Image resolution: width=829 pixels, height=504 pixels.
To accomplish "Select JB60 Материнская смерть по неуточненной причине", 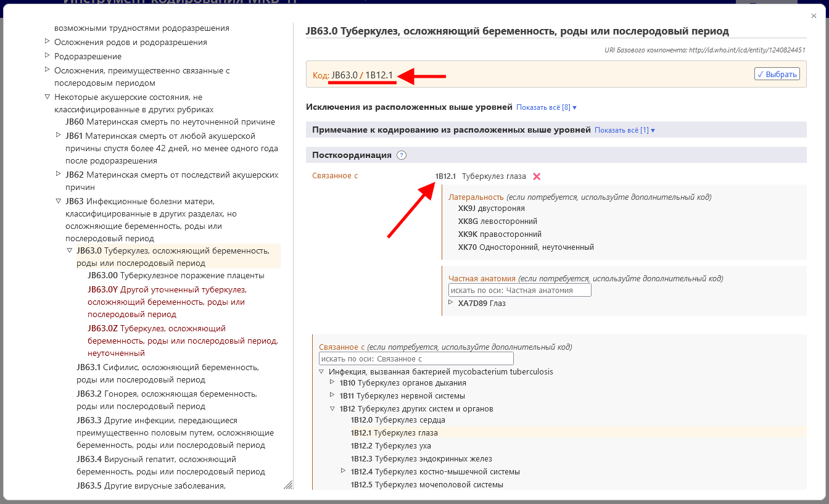I will point(170,122).
